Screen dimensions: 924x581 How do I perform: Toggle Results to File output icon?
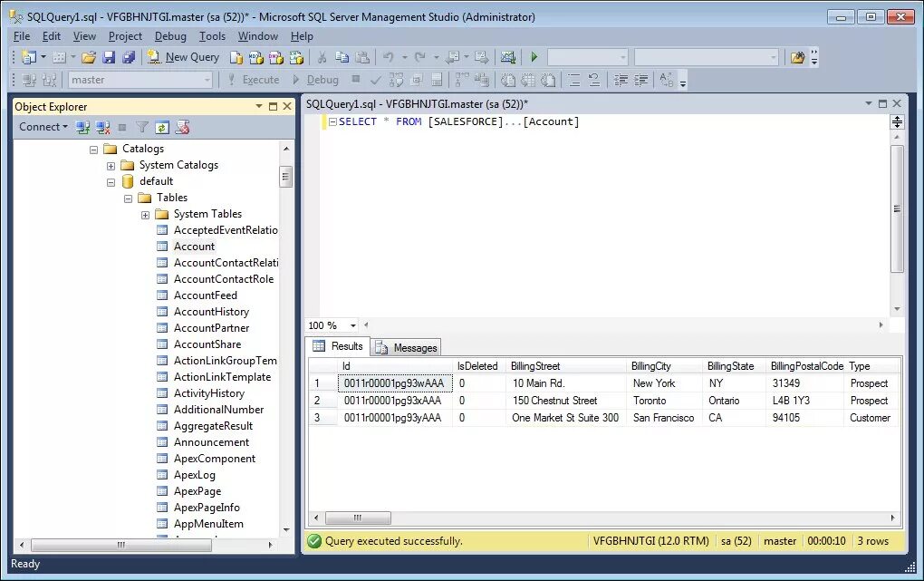click(x=548, y=80)
